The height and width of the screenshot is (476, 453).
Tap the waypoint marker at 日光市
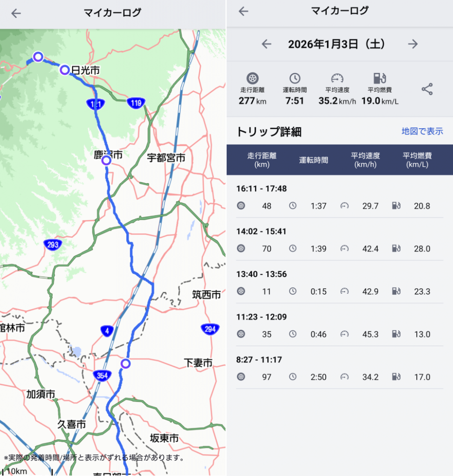65,70
